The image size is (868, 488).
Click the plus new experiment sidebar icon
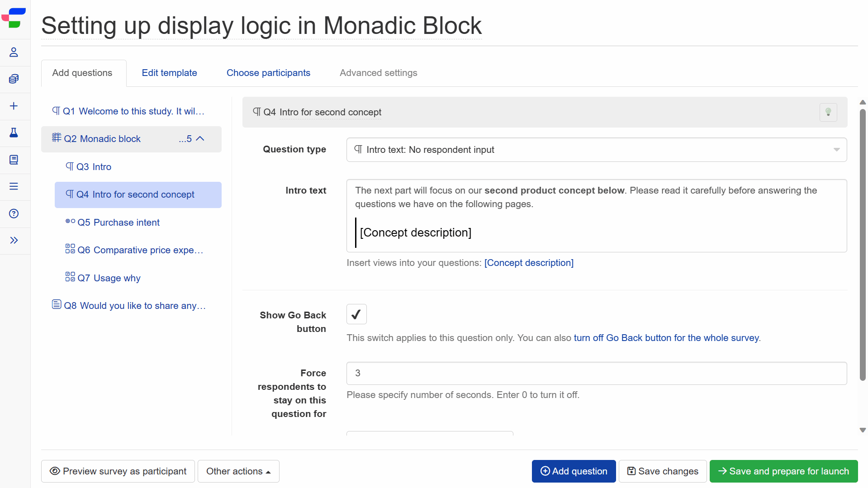[x=14, y=106]
